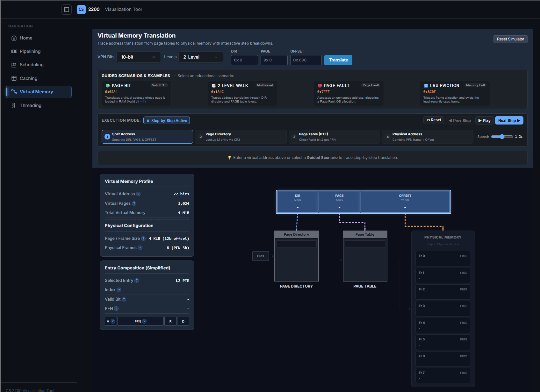Open help icon beside Valid Bit
This screenshot has height=392, width=540.
[x=124, y=299]
